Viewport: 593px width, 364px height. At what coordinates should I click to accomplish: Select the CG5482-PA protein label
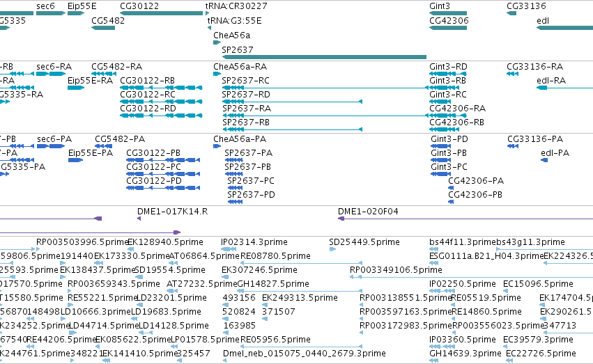coord(120,139)
